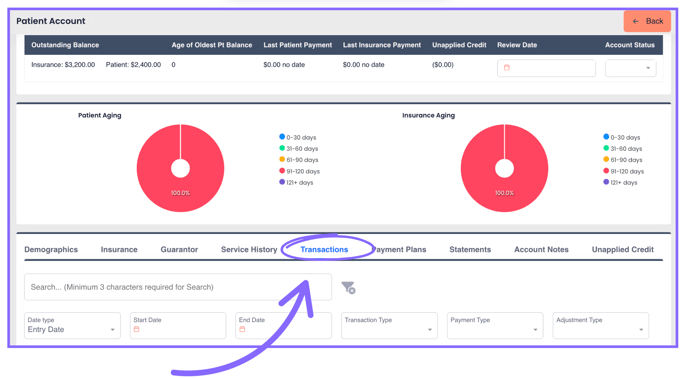Viewport: 688px width, 378px height.
Task: Open the Guarantor tab
Action: 179,249
